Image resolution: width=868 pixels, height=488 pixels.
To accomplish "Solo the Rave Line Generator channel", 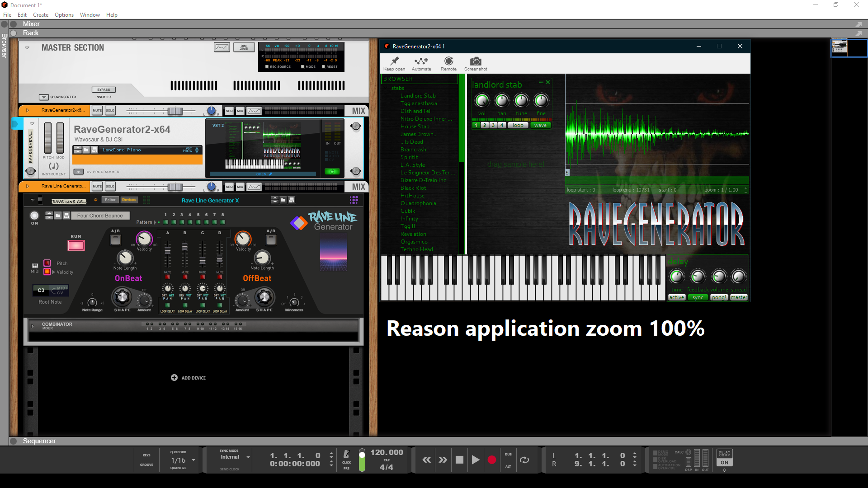I will click(110, 186).
